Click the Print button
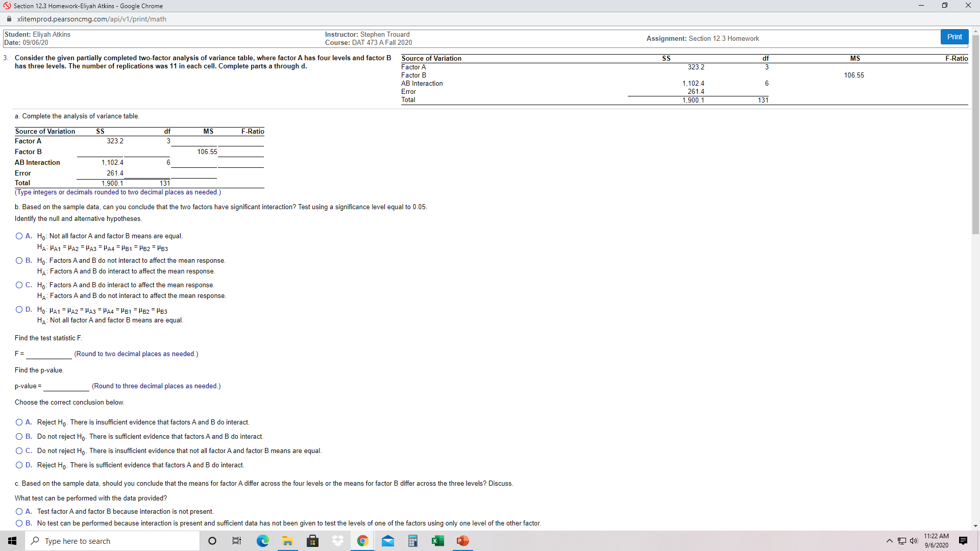 [954, 37]
